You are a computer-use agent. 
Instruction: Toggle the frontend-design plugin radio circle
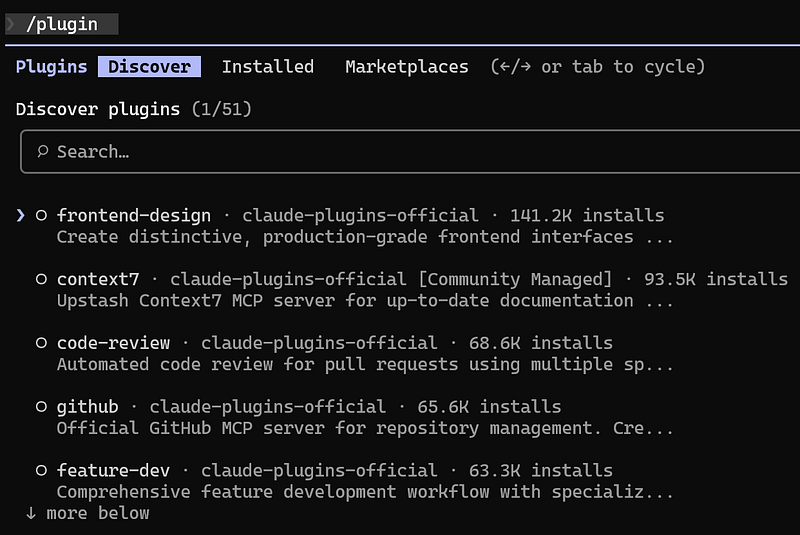(42, 215)
